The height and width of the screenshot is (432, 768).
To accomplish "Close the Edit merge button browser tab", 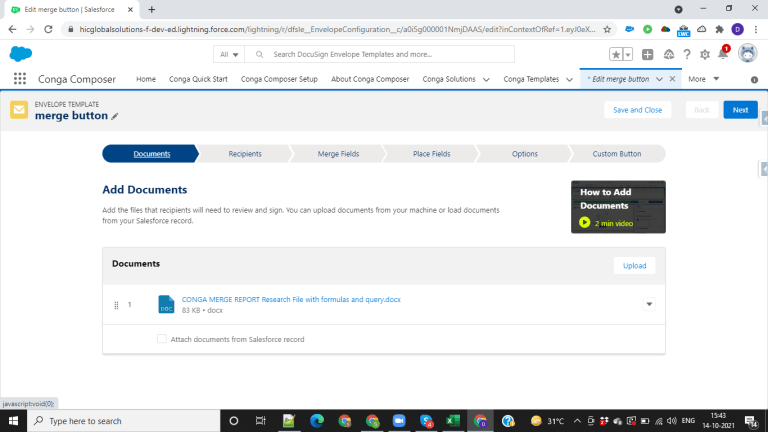I will [130, 9].
